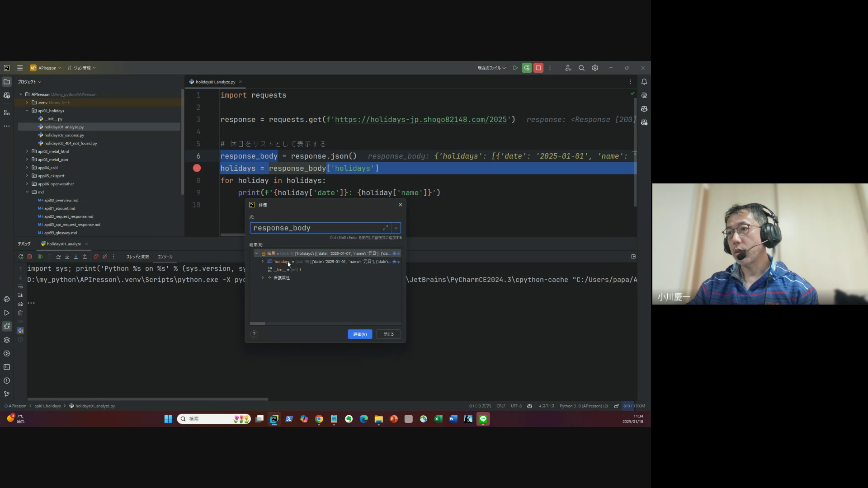The width and height of the screenshot is (868, 488).
Task: Open Search Everywhere with magnifier icon
Action: [x=581, y=68]
